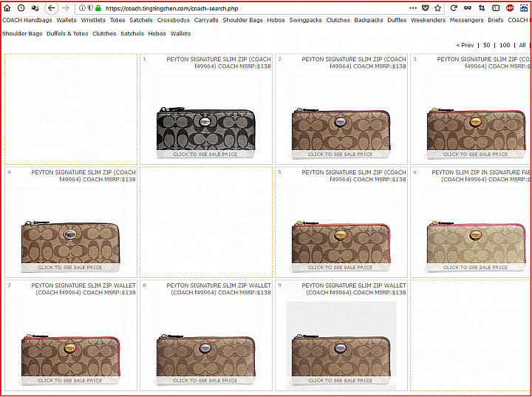Image resolution: width=532 pixels, height=397 pixels.
Task: Go back with the Back arrow
Action: point(51,8)
